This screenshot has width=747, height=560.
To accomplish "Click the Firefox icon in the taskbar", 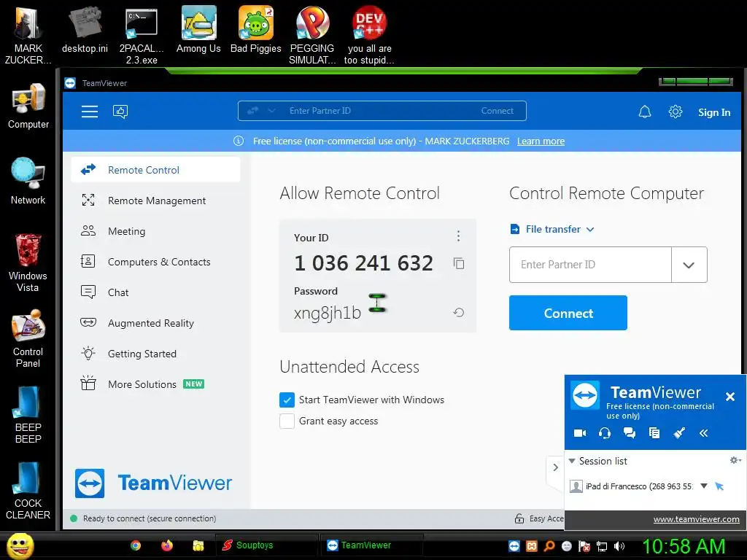I will (x=167, y=545).
